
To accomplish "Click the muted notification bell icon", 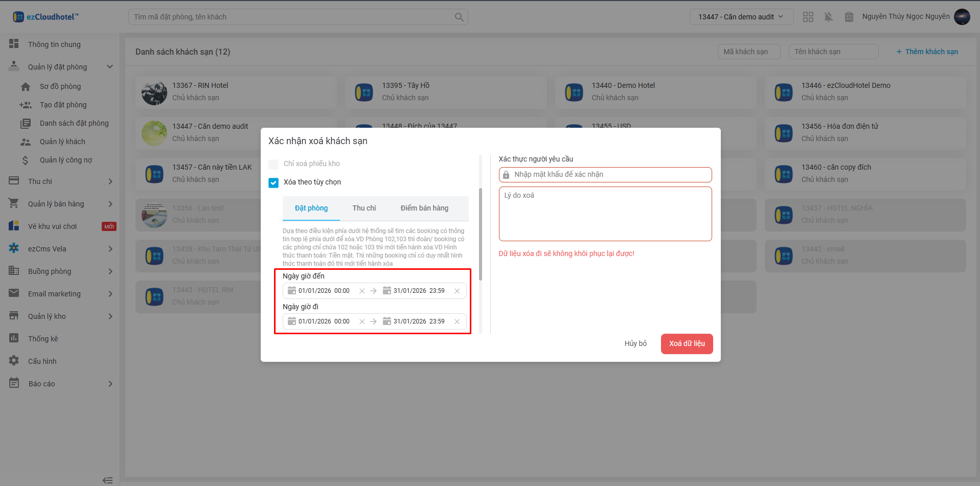I will tap(829, 17).
